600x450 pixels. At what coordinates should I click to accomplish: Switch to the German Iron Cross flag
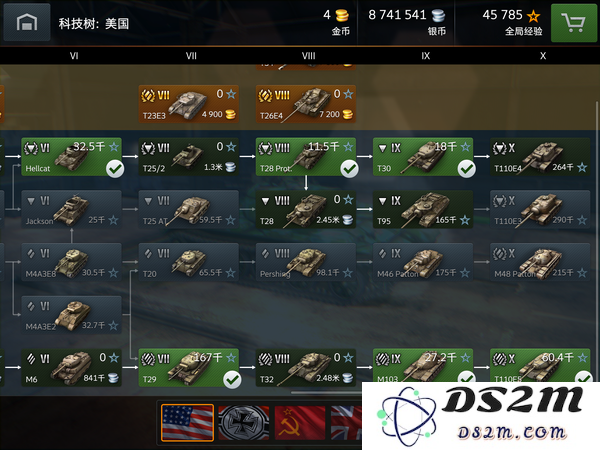(244, 422)
